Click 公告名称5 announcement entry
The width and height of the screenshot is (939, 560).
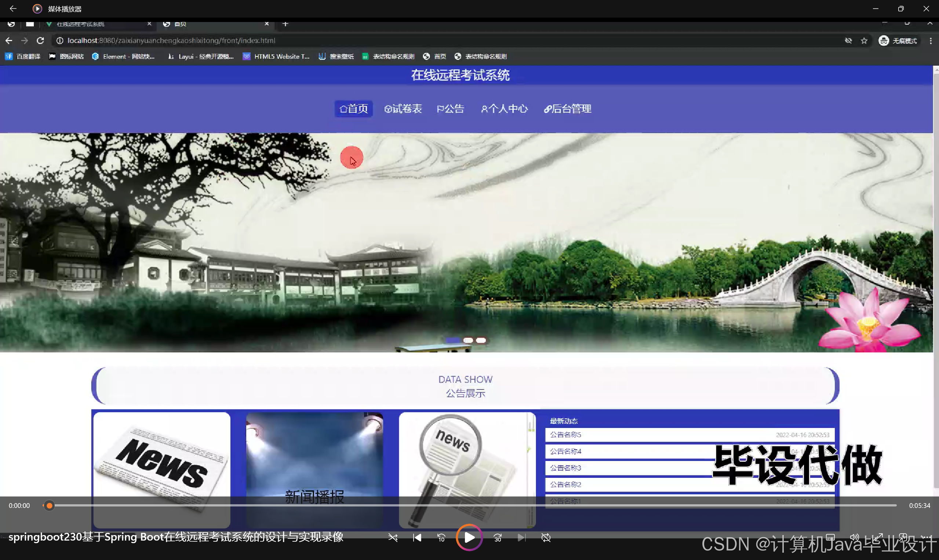pyautogui.click(x=565, y=435)
